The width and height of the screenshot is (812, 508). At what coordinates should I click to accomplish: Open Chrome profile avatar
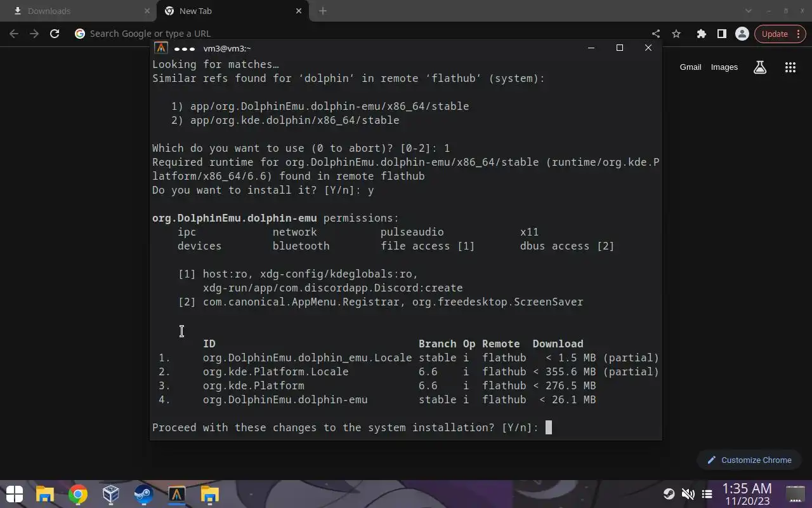(742, 34)
